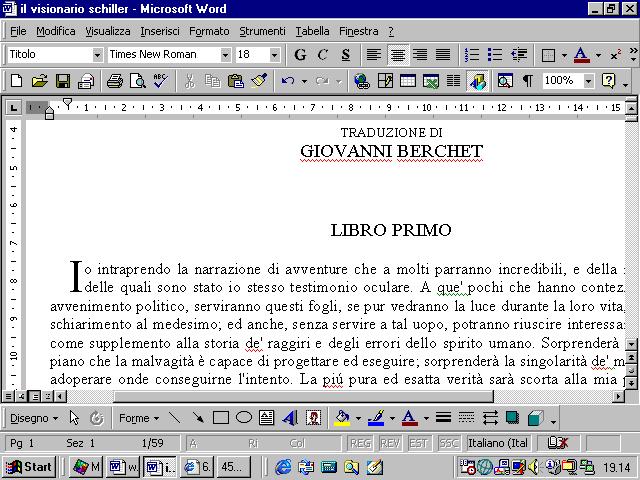640x480 pixels.
Task: Click the Windows Start button
Action: point(29,467)
